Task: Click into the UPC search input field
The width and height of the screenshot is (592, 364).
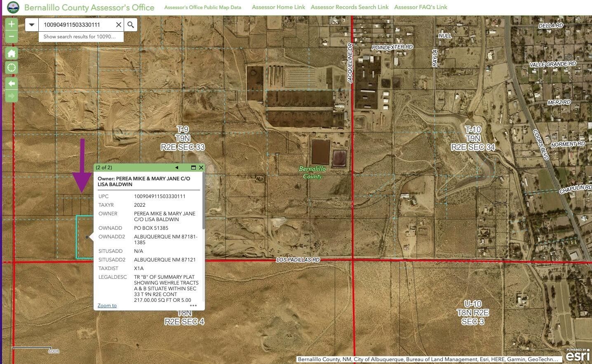Action: click(76, 25)
